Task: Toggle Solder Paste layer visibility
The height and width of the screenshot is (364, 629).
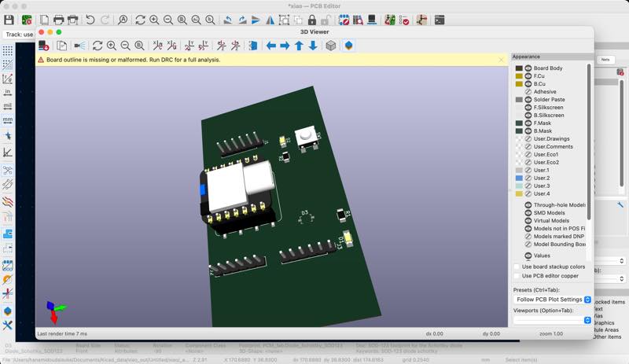Action: coord(528,100)
